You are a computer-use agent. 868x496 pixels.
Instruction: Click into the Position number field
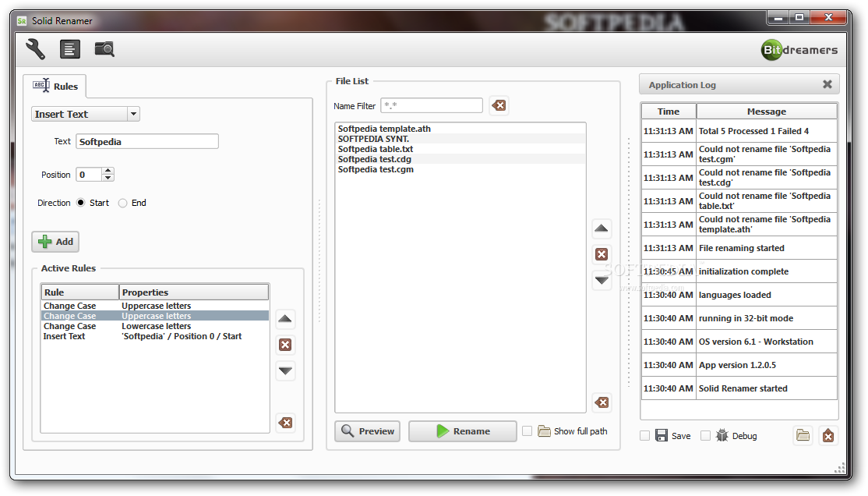pyautogui.click(x=89, y=175)
